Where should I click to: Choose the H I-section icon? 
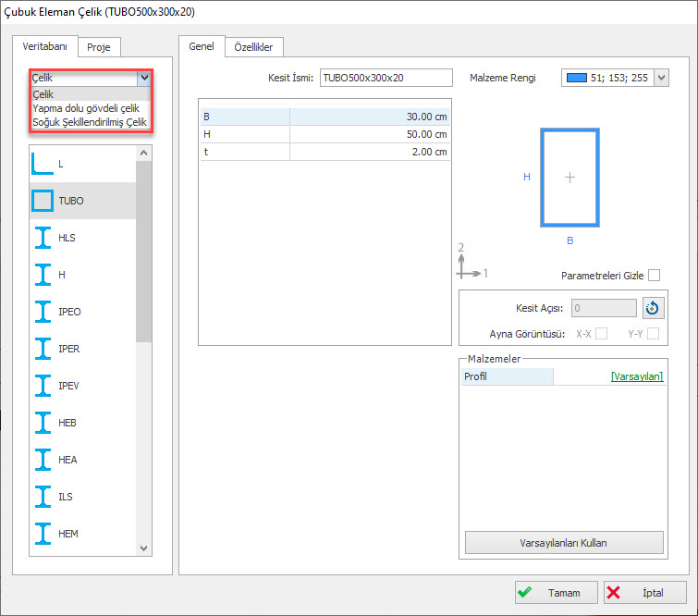coord(43,275)
